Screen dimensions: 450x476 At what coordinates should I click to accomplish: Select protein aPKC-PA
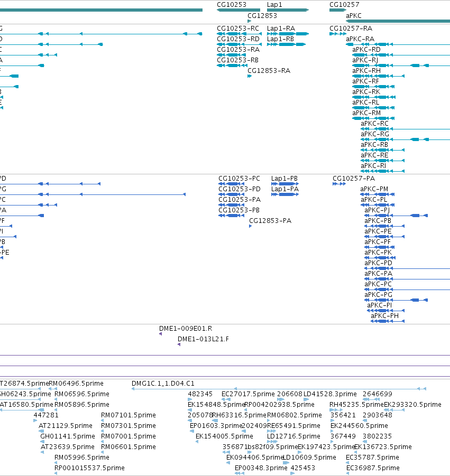(x=378, y=274)
